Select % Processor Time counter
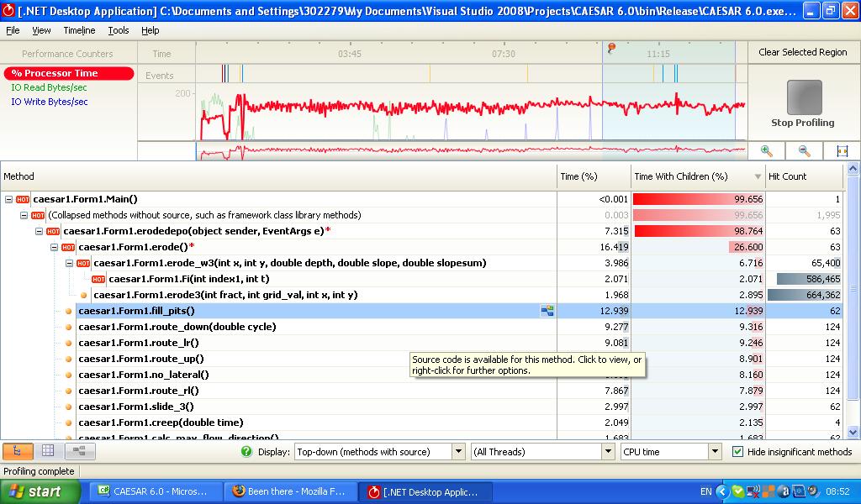This screenshot has width=861, height=504. pos(69,73)
